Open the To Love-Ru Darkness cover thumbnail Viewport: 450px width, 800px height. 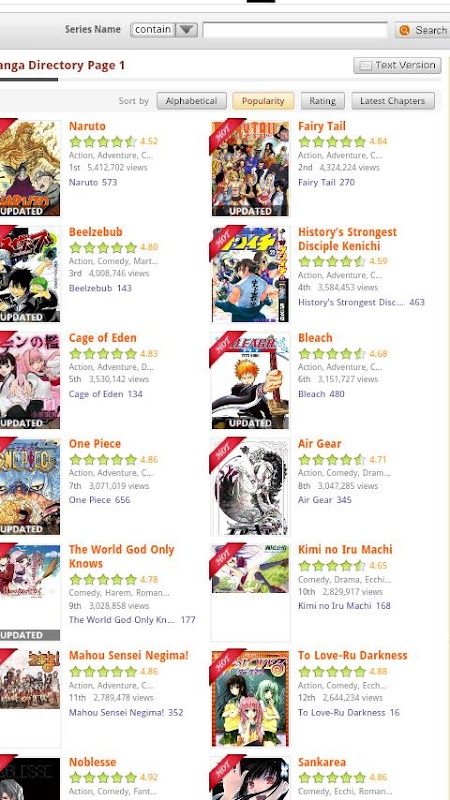click(x=251, y=698)
